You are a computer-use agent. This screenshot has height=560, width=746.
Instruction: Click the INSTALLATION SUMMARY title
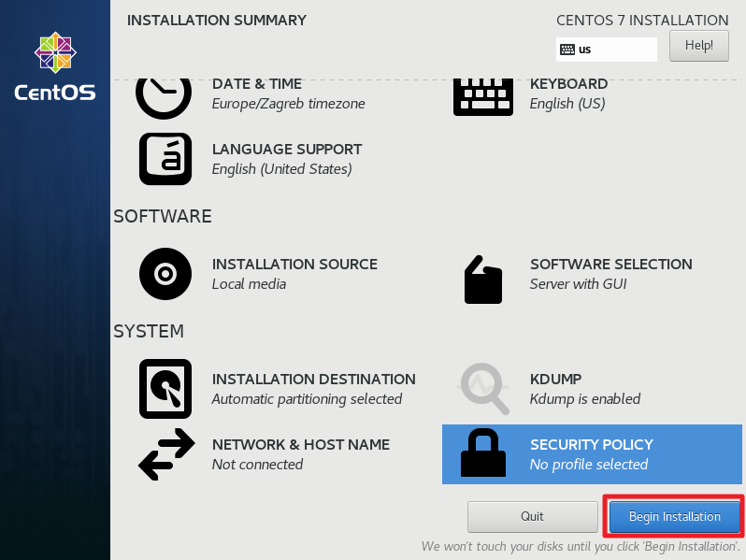pos(217,21)
